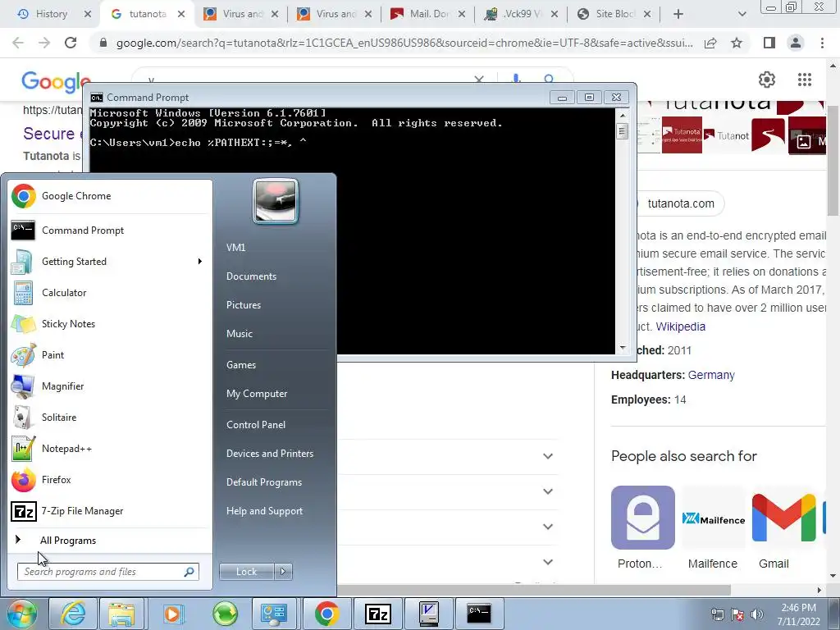Click the Start menu search magnifier icon
This screenshot has height=630, width=840.
point(189,572)
